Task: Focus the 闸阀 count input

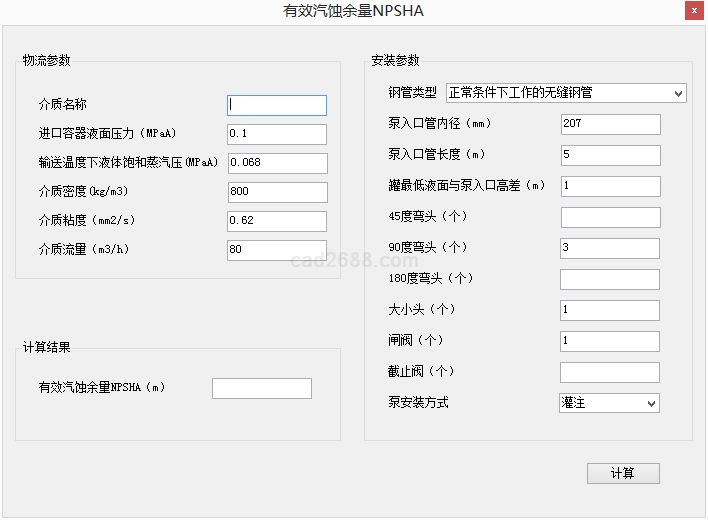Action: pos(610,341)
